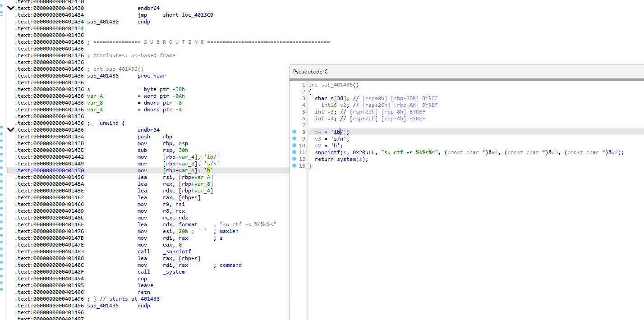This screenshot has height=320, width=644.
Task: Select the 'sub_401436 endp' line
Action: 119,306
